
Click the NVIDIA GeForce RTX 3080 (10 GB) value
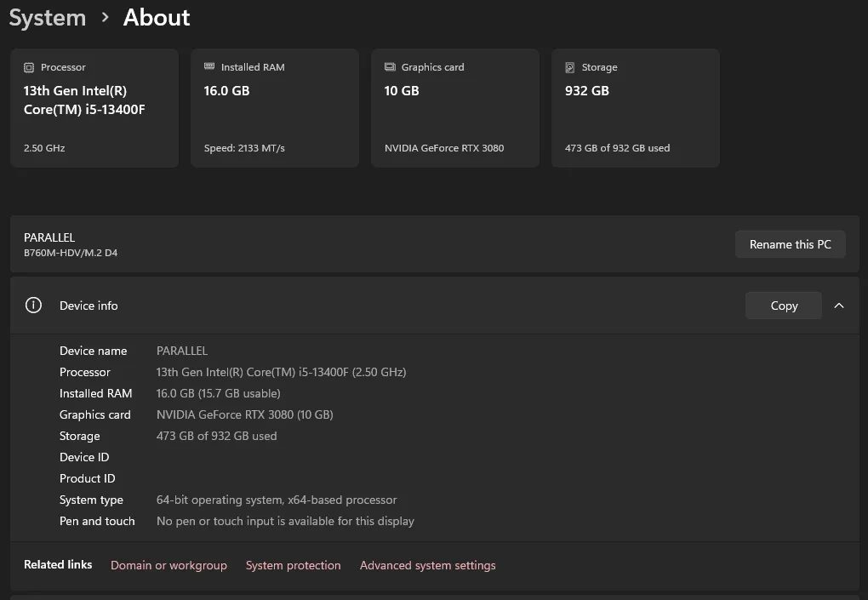[x=245, y=414]
